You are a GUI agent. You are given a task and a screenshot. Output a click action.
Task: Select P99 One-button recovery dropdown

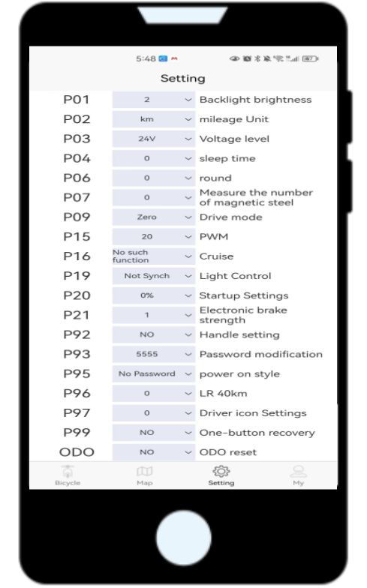pyautogui.click(x=153, y=433)
